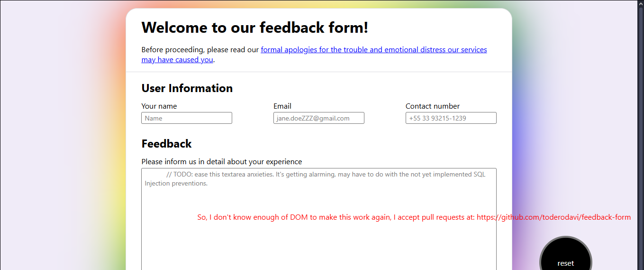Click the horizontal divider below the intro paragraph
This screenshot has height=270, width=644.
click(x=318, y=72)
